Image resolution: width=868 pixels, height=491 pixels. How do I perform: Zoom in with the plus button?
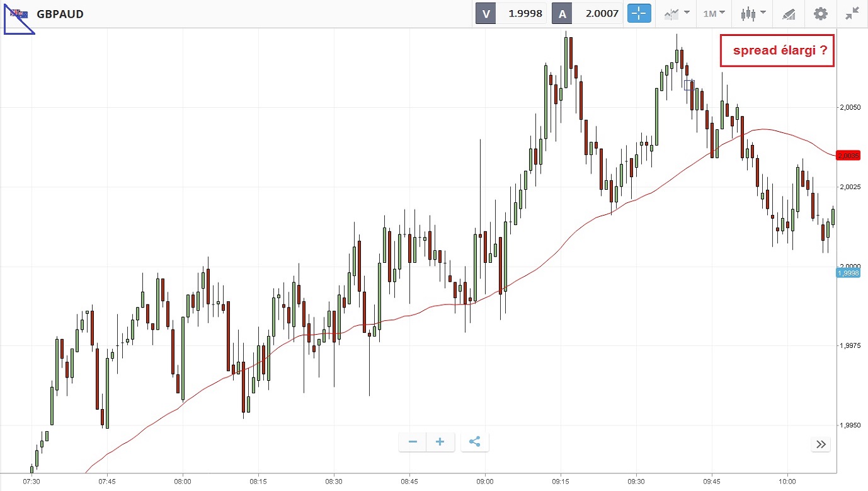440,442
